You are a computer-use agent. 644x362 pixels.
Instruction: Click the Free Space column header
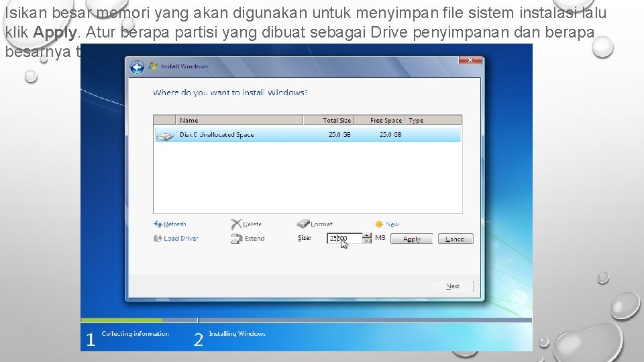(379, 120)
